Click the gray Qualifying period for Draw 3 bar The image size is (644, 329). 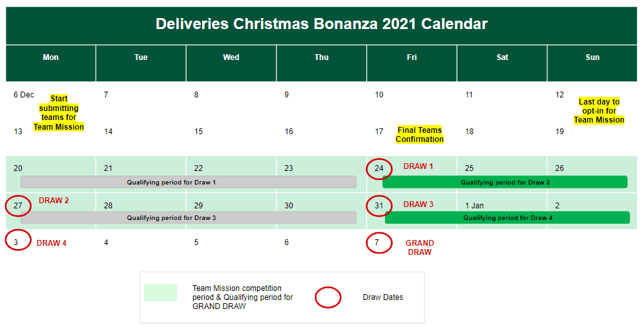(x=188, y=218)
